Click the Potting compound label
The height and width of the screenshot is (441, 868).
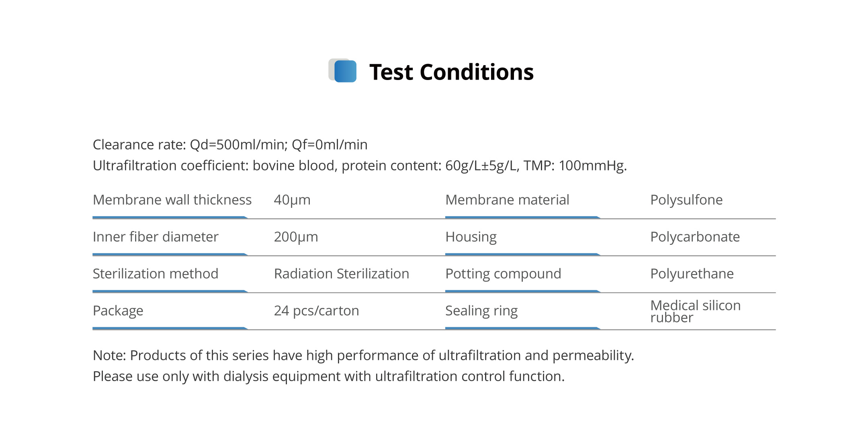point(503,274)
